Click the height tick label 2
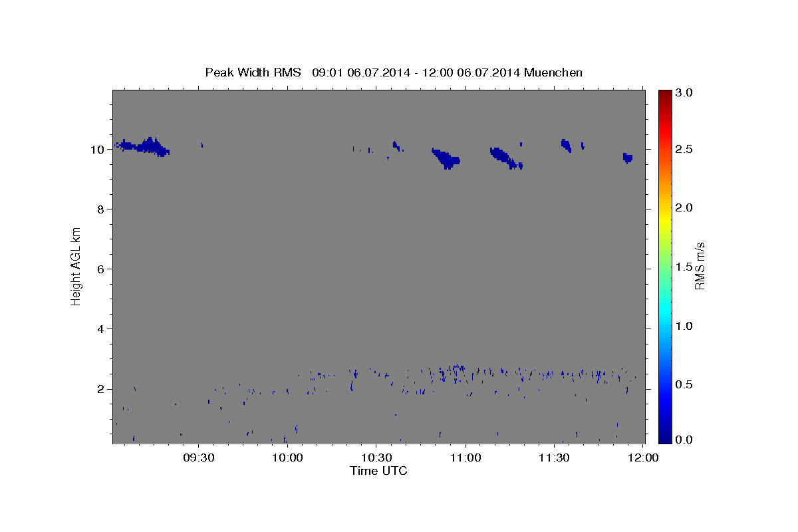Viewport: 798px width, 532px height. point(100,389)
